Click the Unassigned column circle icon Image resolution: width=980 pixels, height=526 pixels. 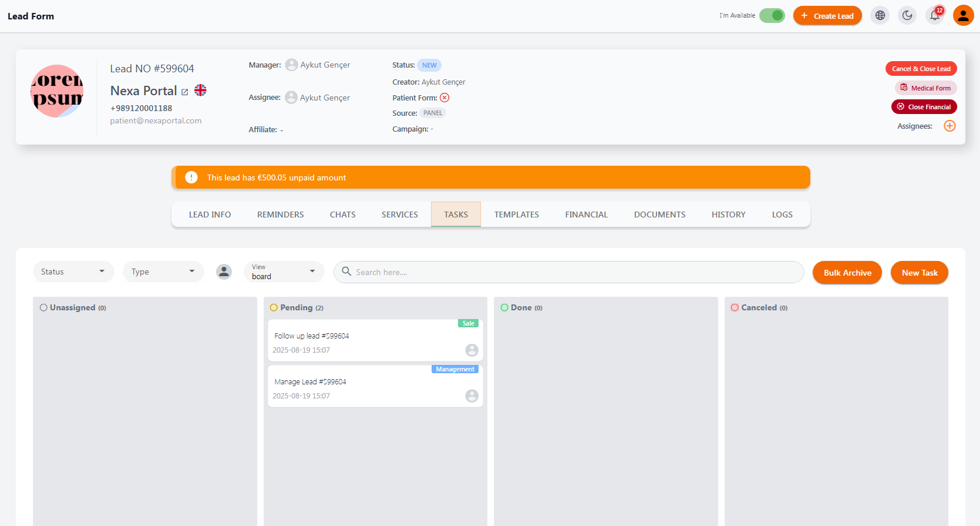[x=43, y=307]
